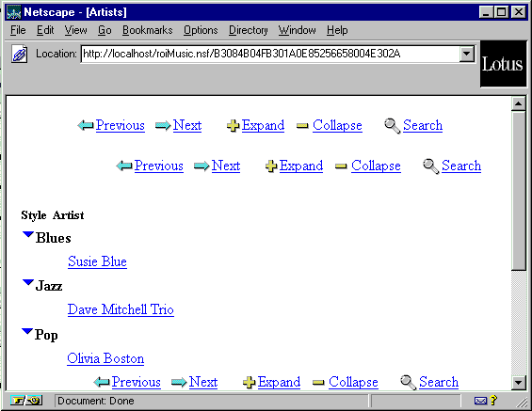Follow the second-row Collapse link
Image resolution: width=532 pixels, height=411 pixels.
[x=376, y=166]
